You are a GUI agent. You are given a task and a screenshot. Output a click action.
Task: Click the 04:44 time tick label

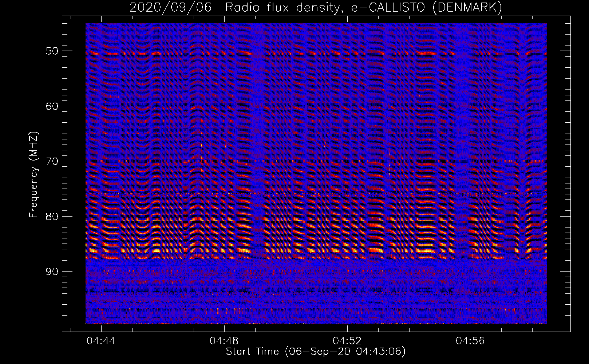101,341
